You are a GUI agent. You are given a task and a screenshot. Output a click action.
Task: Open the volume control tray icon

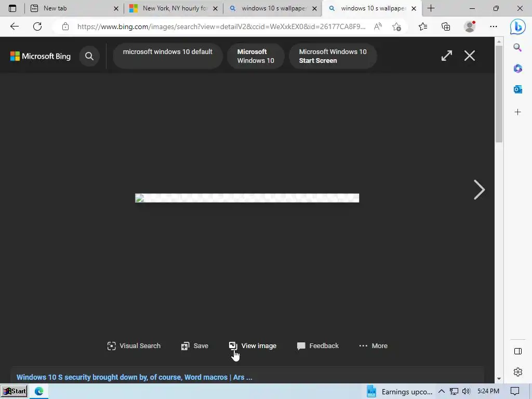(x=466, y=392)
